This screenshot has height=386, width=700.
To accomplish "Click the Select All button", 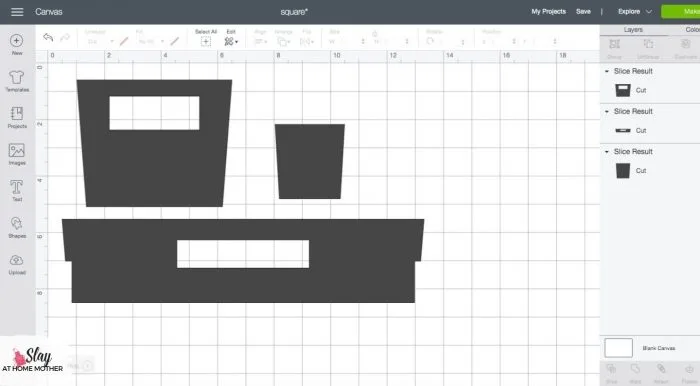I will pos(206,38).
